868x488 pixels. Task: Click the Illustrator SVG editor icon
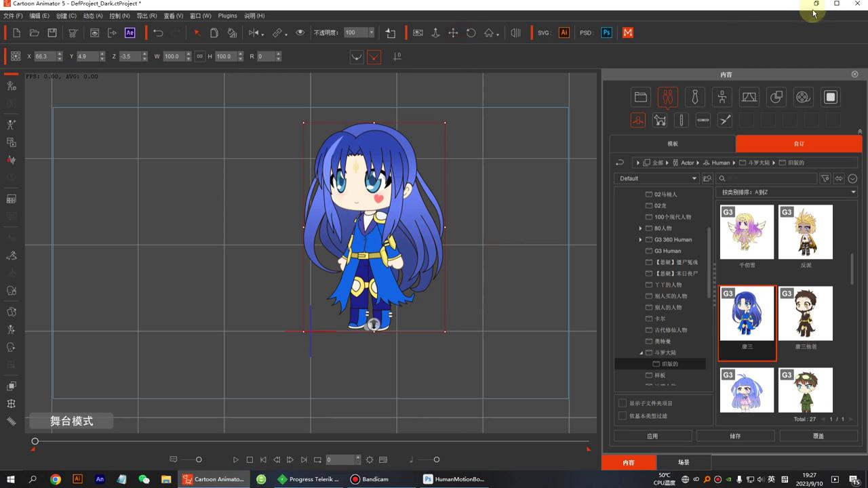coord(564,33)
